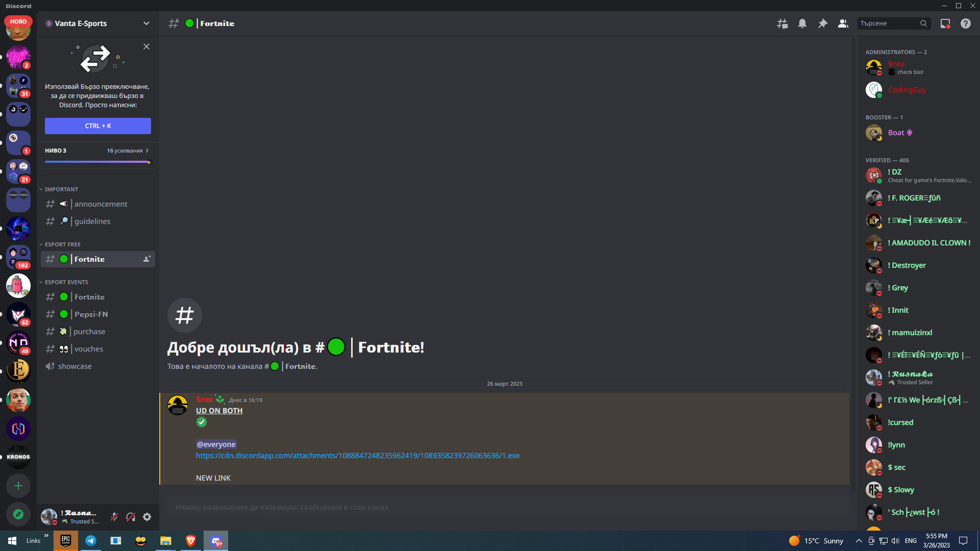Image resolution: width=980 pixels, height=551 pixels.
Task: Click the Help question mark icon
Action: coord(966,23)
